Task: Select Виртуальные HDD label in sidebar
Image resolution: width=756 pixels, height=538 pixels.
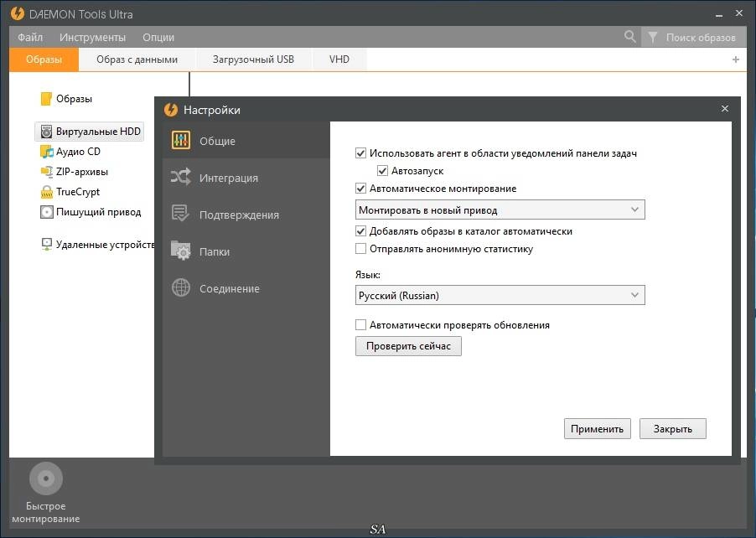Action: (x=98, y=131)
